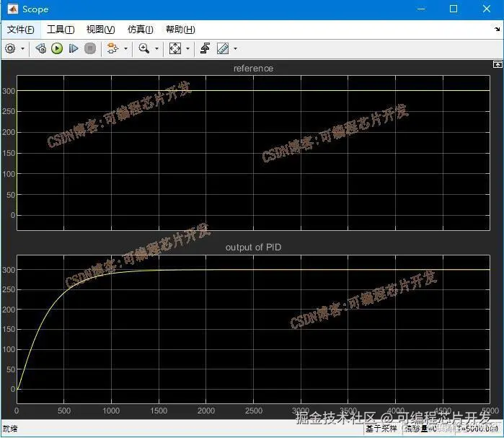Click the 就绪 status text
This screenshot has width=504, height=438.
tap(10, 429)
